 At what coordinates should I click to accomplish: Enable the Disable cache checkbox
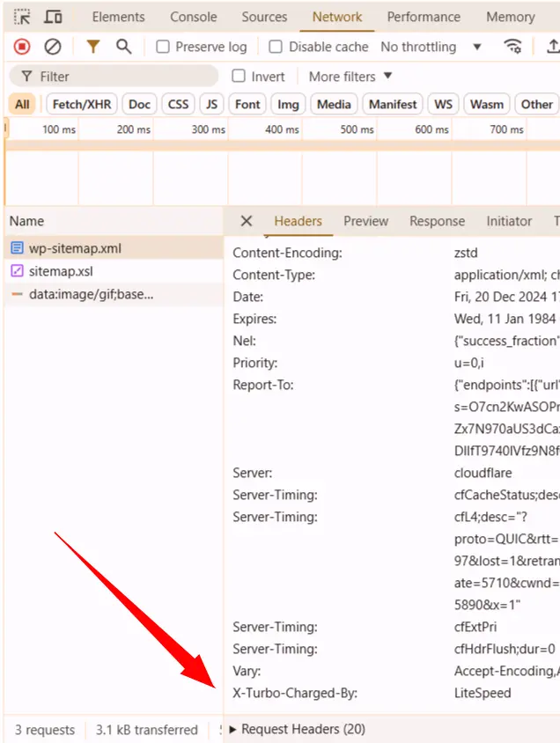(x=276, y=47)
